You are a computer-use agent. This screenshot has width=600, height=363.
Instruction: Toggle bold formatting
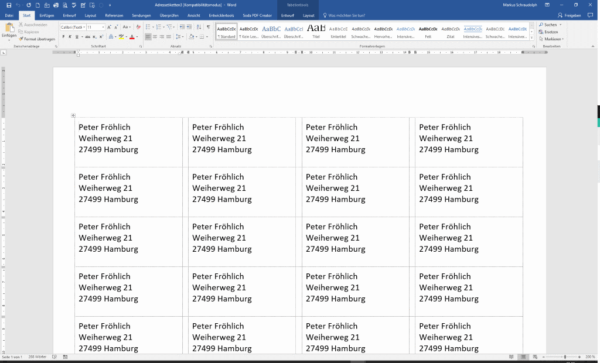pos(63,37)
